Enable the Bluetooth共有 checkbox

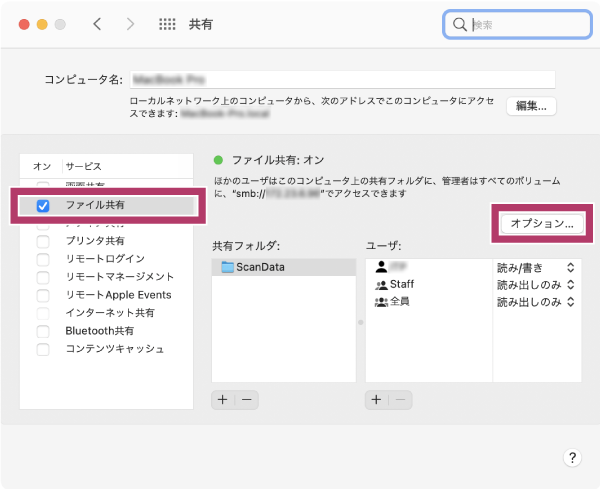tap(43, 331)
